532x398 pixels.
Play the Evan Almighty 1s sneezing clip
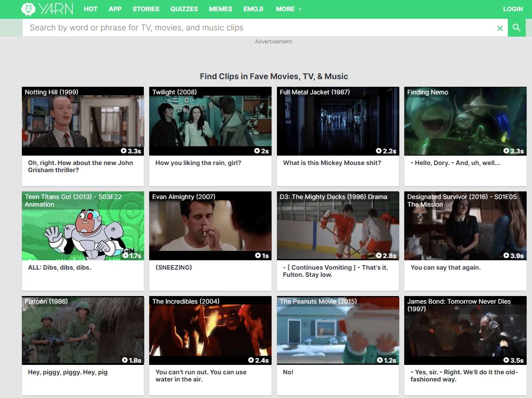pyautogui.click(x=258, y=256)
